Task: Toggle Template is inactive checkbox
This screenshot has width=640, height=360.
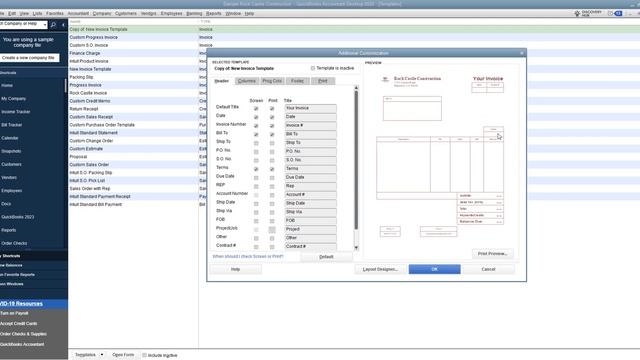Action: (x=313, y=68)
